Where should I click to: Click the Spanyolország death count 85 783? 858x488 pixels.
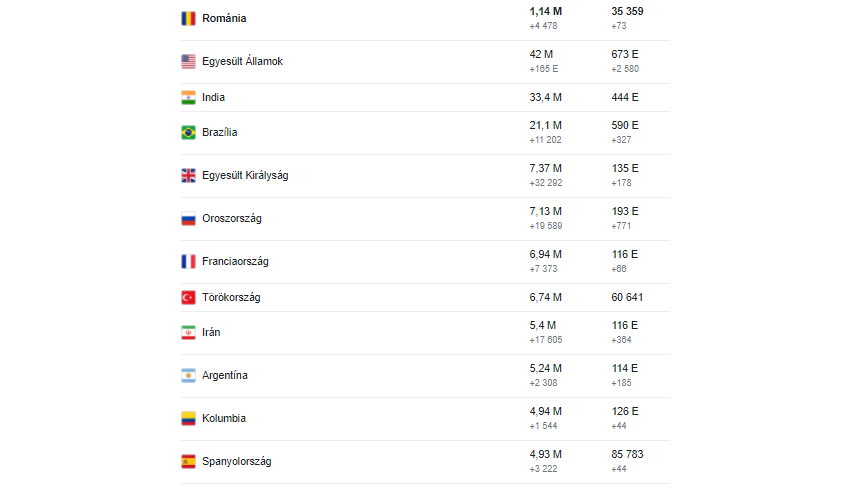(x=627, y=454)
